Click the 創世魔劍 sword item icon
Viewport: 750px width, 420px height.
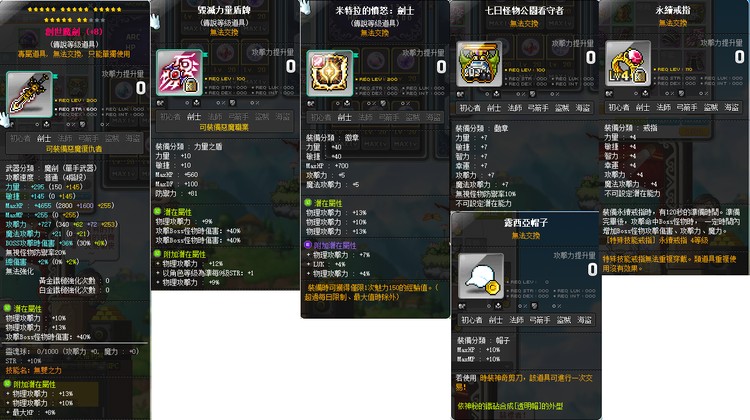click(29, 94)
